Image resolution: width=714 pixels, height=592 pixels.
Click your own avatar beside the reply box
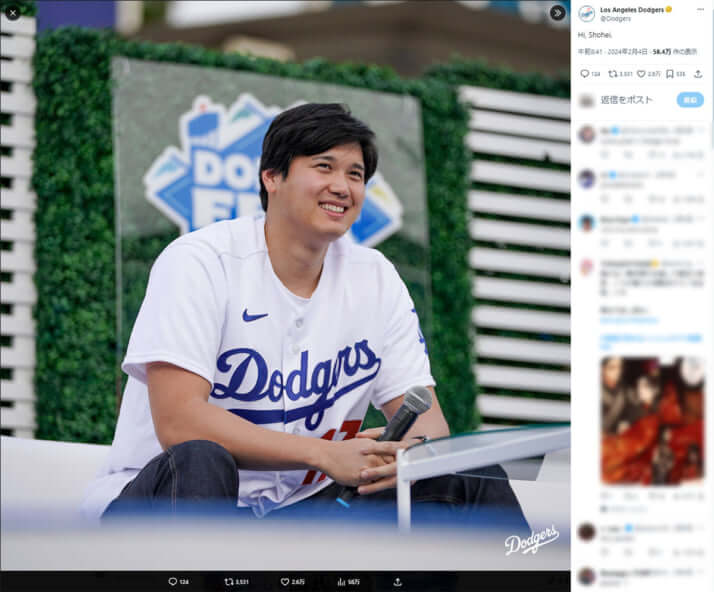pyautogui.click(x=586, y=100)
